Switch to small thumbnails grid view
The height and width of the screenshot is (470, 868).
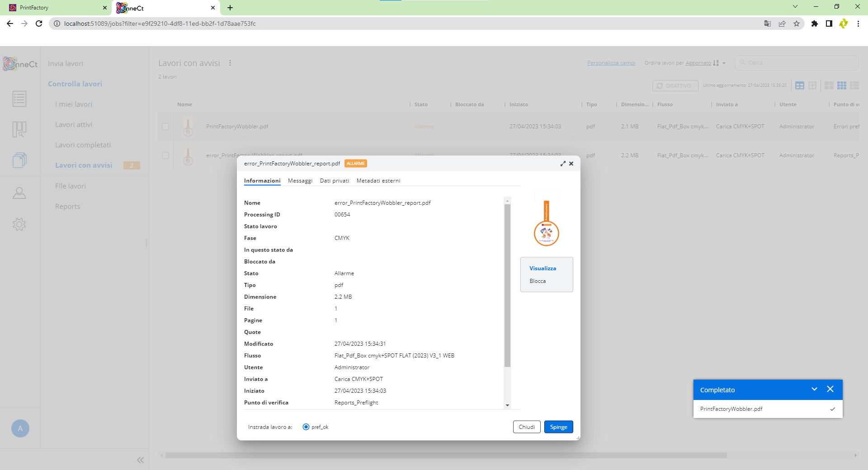842,85
